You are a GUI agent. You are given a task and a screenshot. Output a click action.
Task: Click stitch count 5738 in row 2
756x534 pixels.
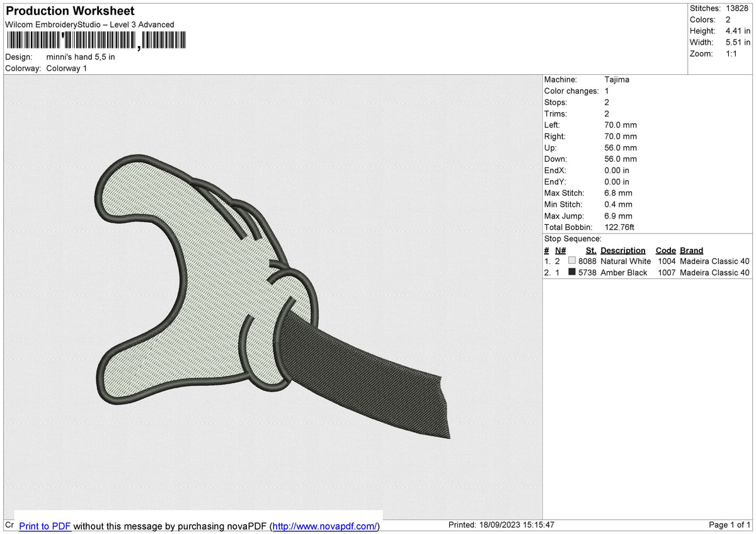pos(587,272)
